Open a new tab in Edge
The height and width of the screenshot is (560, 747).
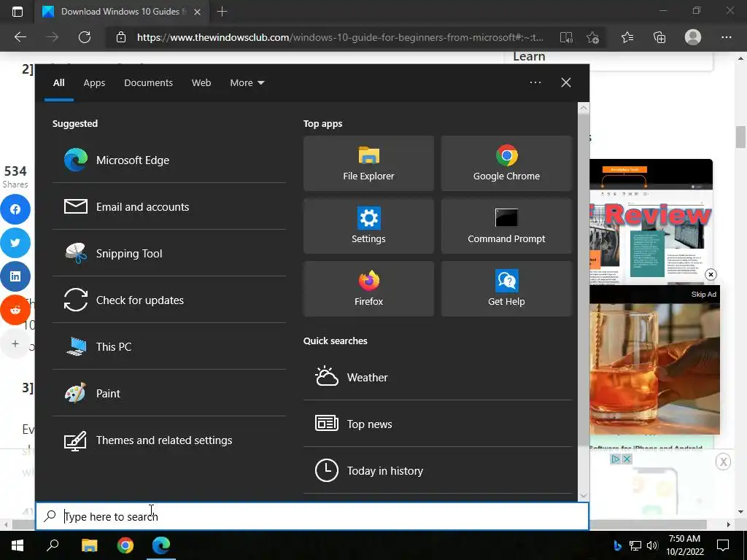coord(222,12)
